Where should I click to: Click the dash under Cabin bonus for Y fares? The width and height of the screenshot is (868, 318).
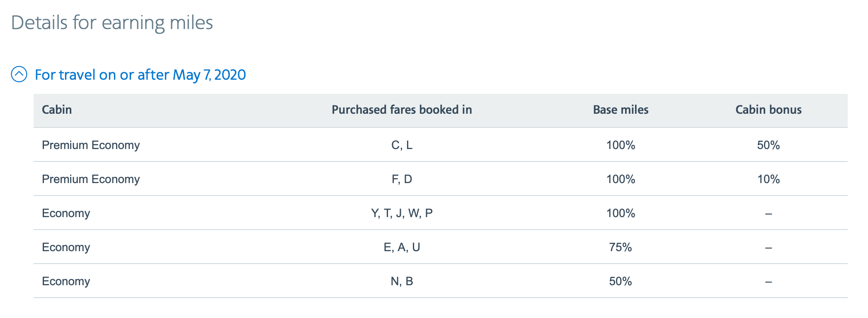[x=768, y=213]
